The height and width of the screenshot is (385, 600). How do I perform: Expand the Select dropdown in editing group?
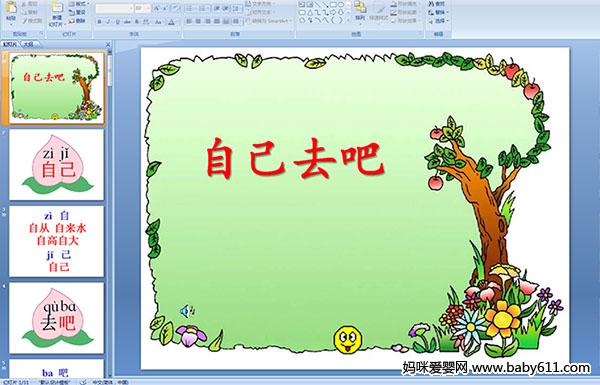tap(439, 21)
